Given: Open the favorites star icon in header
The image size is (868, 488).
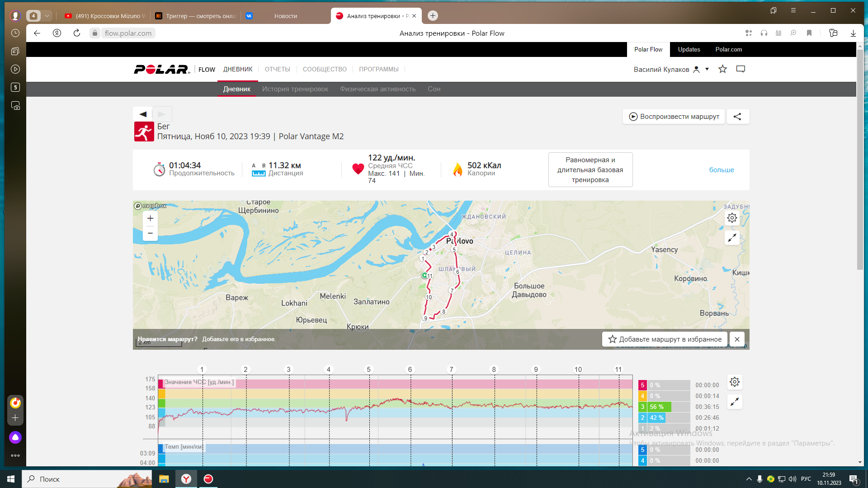Looking at the screenshot, I should [x=722, y=69].
